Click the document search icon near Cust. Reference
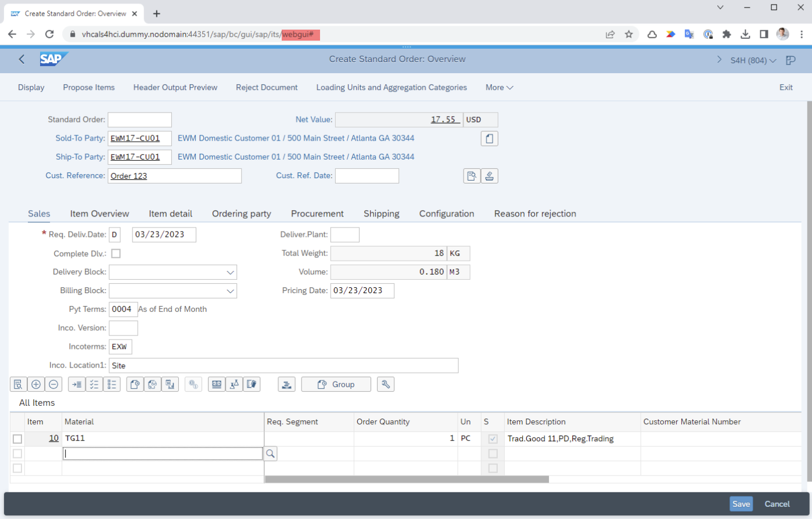This screenshot has width=812, height=519. (x=472, y=175)
